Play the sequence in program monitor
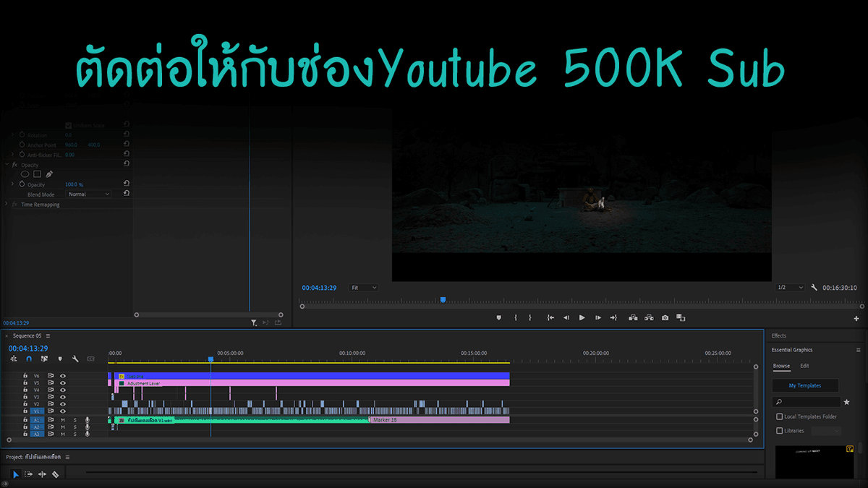 pyautogui.click(x=582, y=317)
